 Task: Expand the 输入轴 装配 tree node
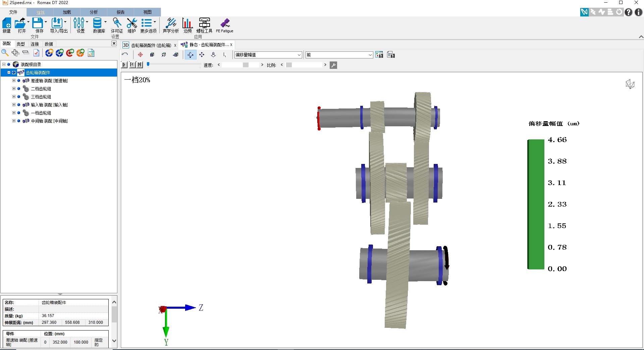[14, 105]
